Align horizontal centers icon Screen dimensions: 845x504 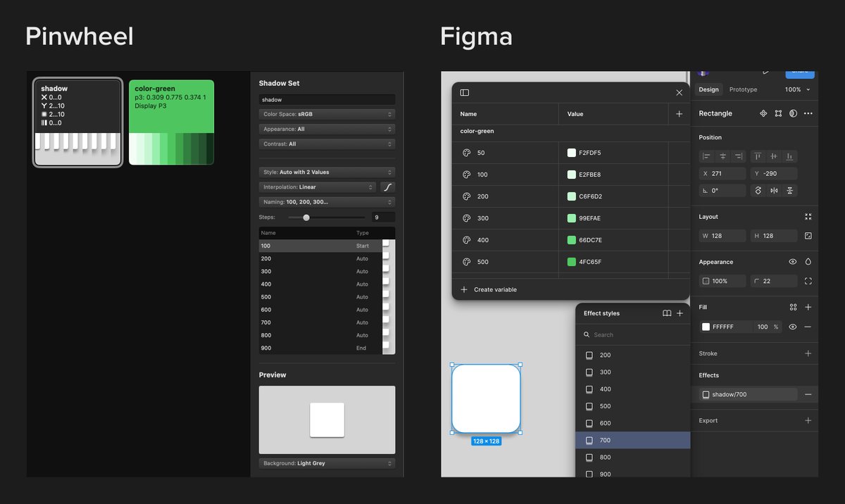click(x=722, y=156)
